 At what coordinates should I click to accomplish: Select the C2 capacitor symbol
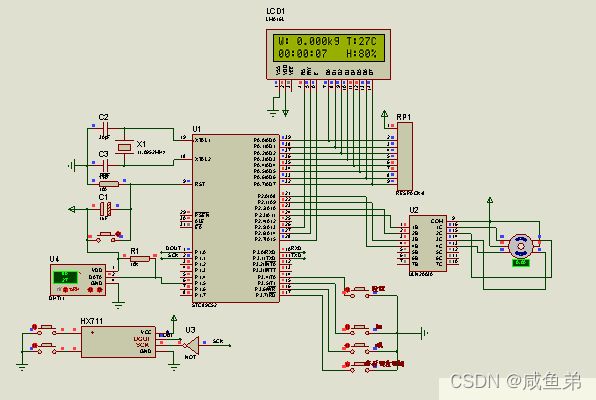point(105,129)
